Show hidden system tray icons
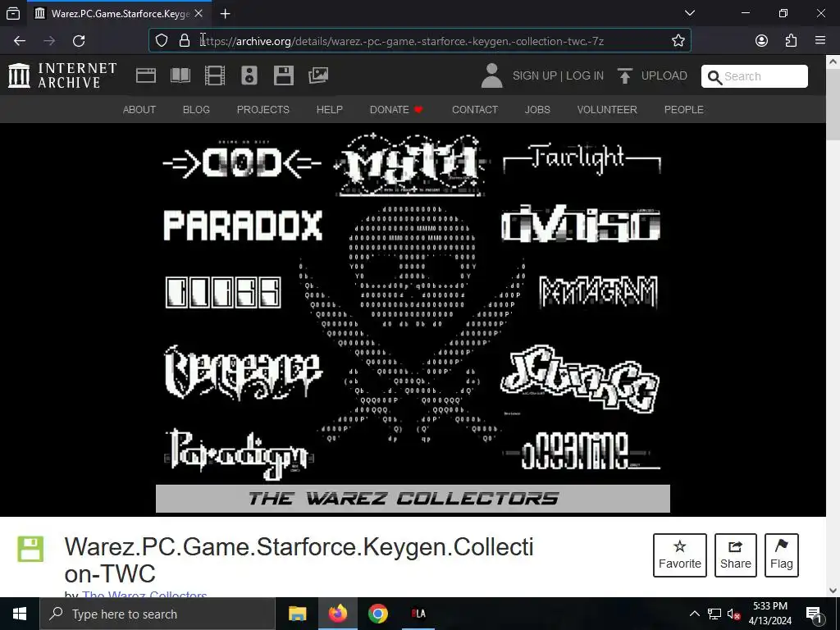 pyautogui.click(x=694, y=614)
